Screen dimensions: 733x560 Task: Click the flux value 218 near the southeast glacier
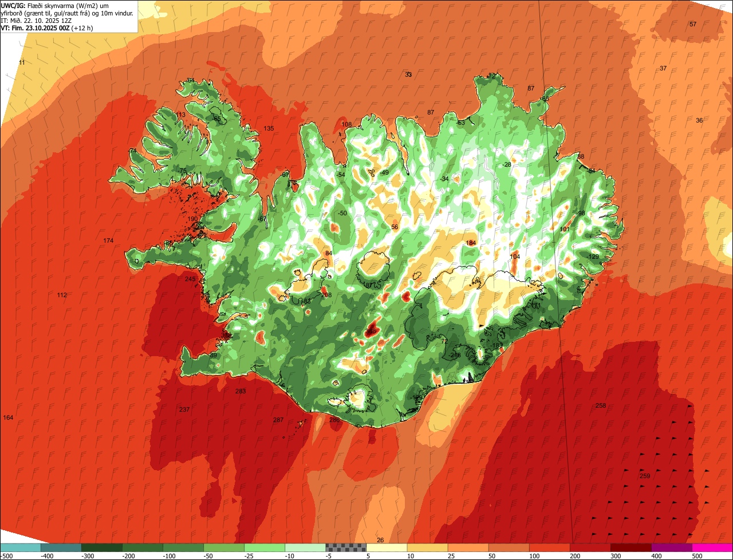tap(455, 356)
